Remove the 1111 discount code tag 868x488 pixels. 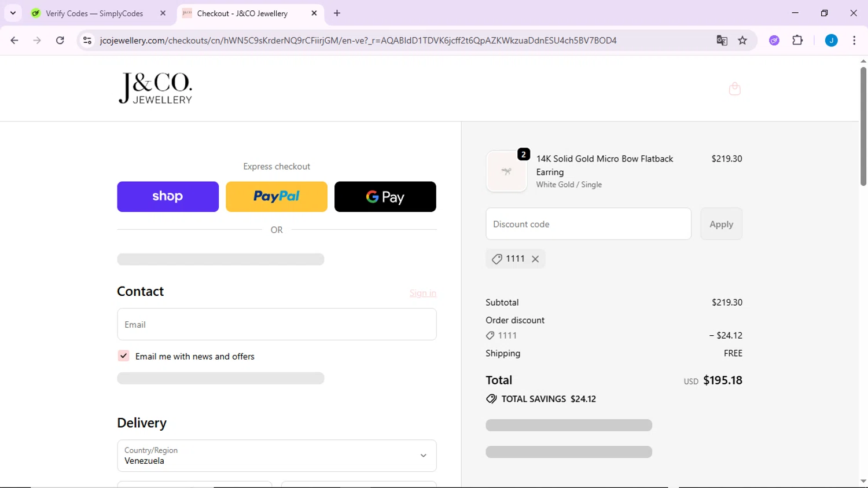tap(535, 259)
